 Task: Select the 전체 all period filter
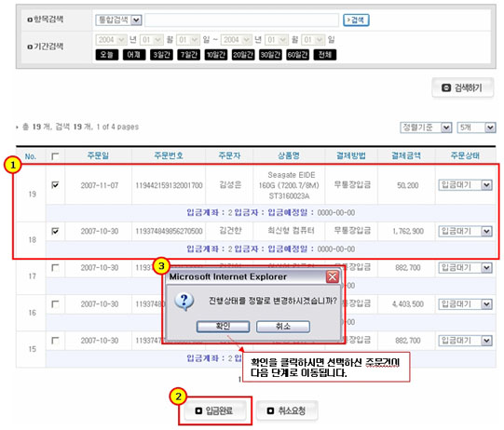click(325, 55)
